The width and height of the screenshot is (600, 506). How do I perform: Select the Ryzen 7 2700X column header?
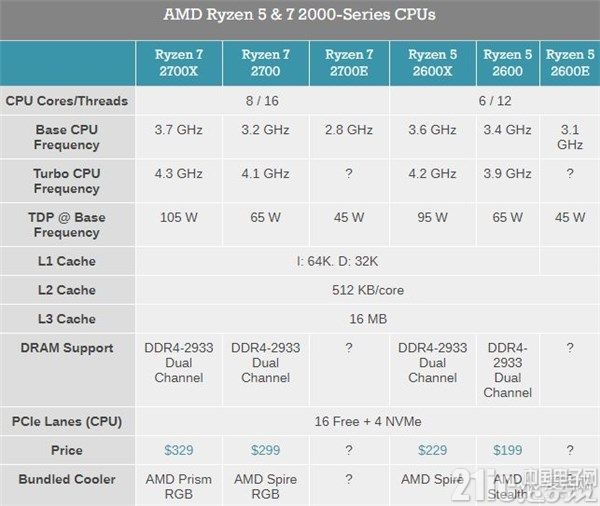[x=179, y=63]
